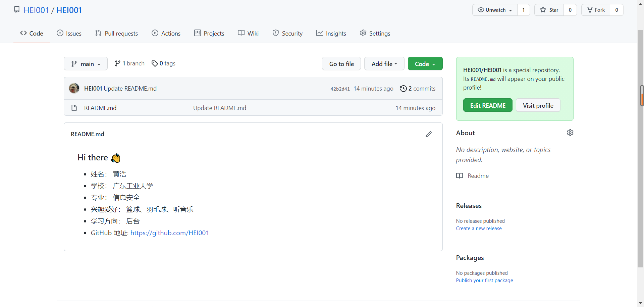View the forks count beside Fork
Screen dimensions: 644x307
[x=616, y=10]
